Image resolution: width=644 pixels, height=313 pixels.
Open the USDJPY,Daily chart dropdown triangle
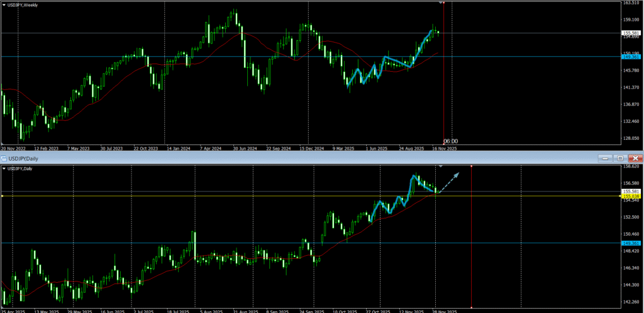click(4, 168)
